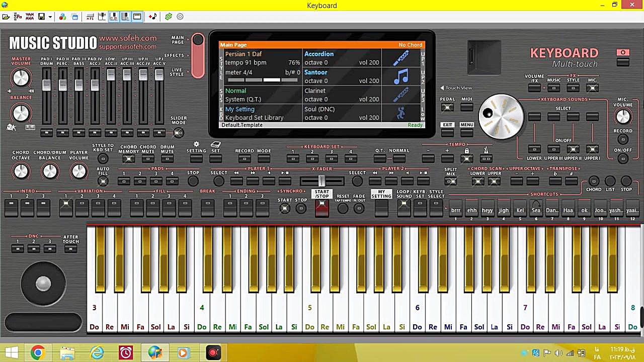Click the heyy shortcut pad

488,208
